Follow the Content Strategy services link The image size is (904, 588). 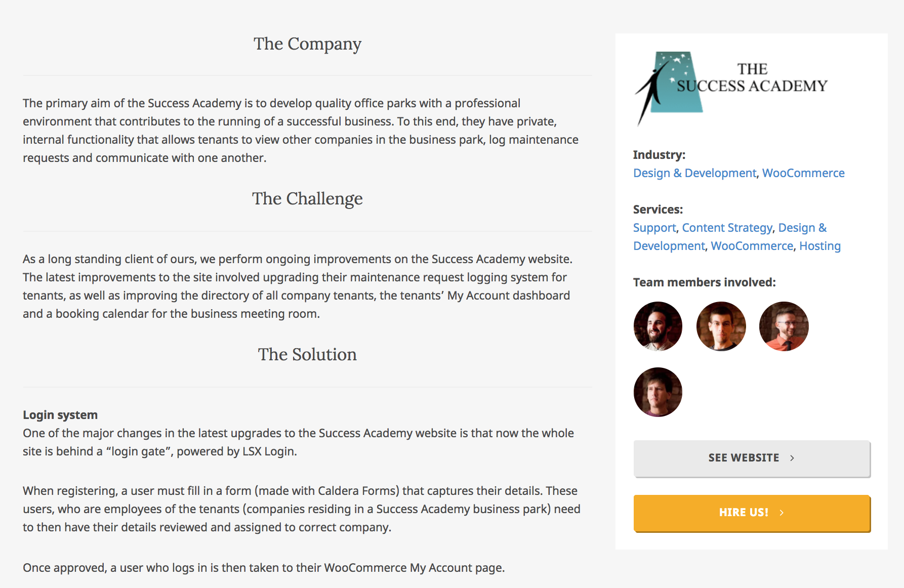pos(727,228)
